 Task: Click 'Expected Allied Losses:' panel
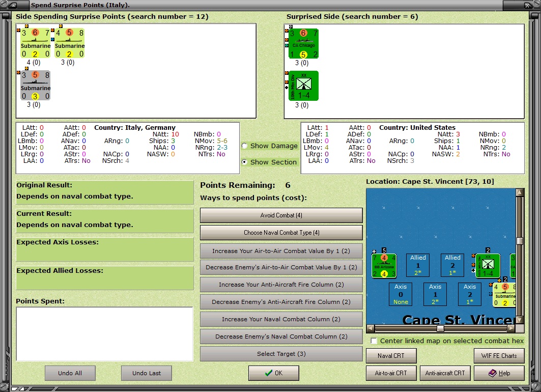[x=104, y=278]
